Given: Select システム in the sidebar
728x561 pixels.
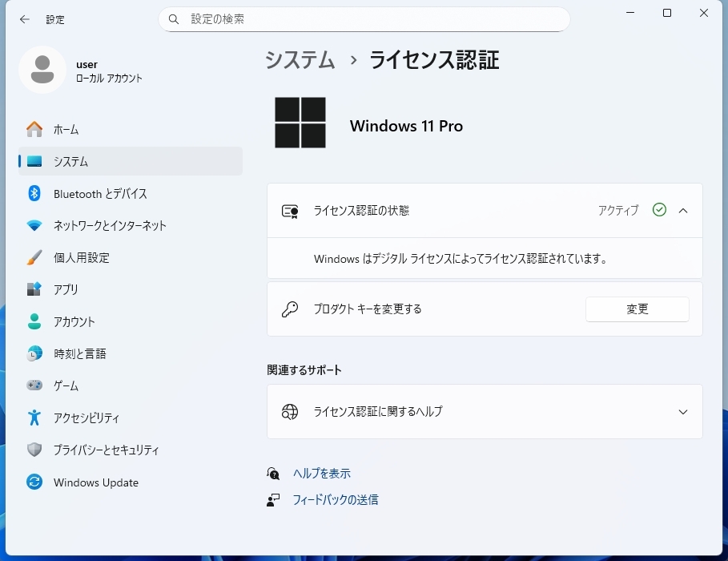Looking at the screenshot, I should (131, 161).
